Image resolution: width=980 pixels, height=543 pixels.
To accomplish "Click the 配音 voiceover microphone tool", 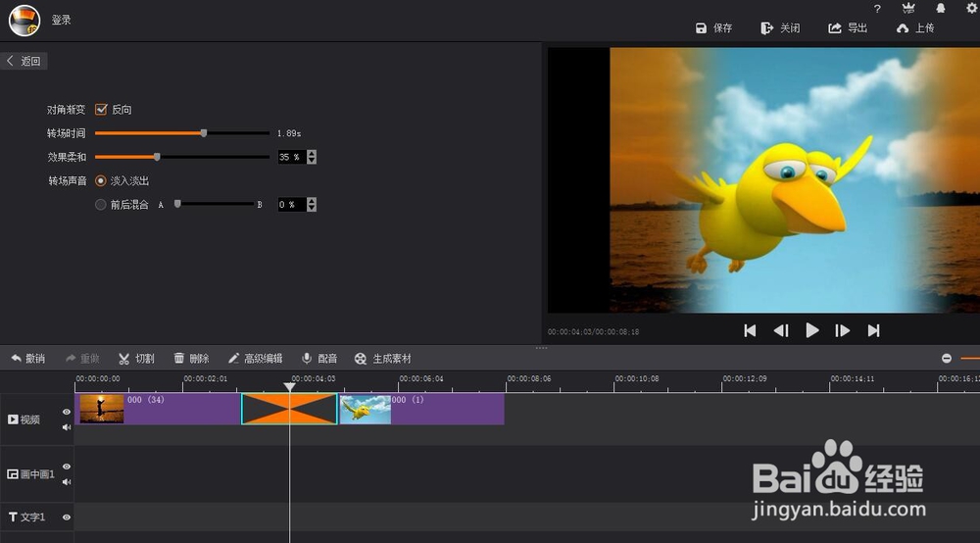I will [x=319, y=359].
